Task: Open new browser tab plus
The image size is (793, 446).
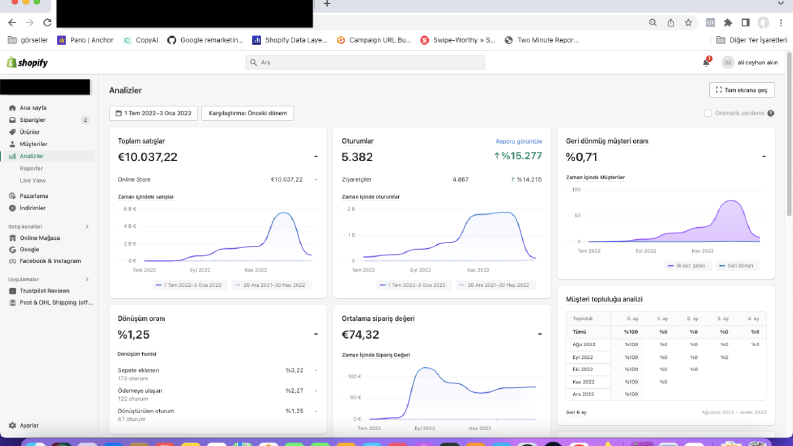Action: [327, 4]
